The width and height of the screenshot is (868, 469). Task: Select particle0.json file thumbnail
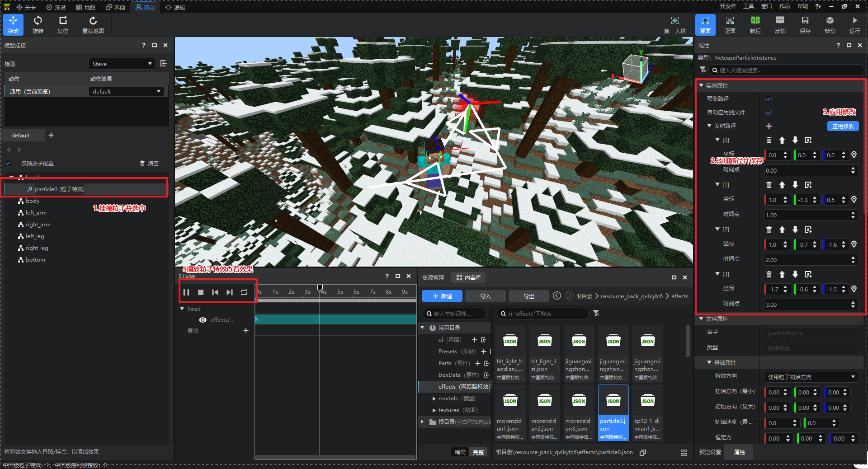613,413
